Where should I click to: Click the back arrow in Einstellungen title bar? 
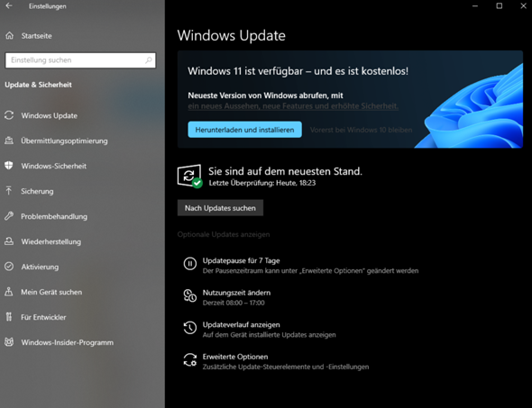point(9,5)
